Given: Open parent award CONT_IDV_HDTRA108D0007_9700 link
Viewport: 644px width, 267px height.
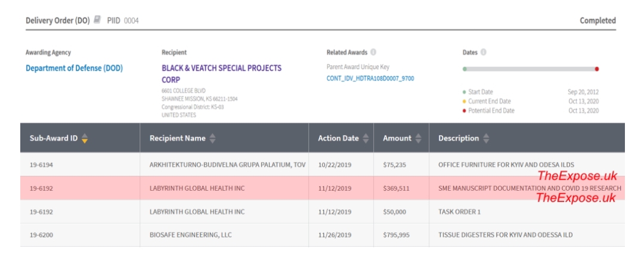Looking at the screenshot, I should pyautogui.click(x=370, y=79).
